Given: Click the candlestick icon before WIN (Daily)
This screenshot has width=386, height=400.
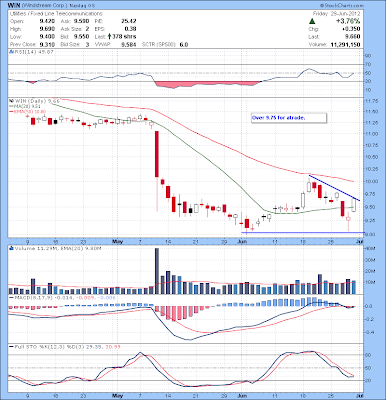Looking at the screenshot, I should coord(11,100).
